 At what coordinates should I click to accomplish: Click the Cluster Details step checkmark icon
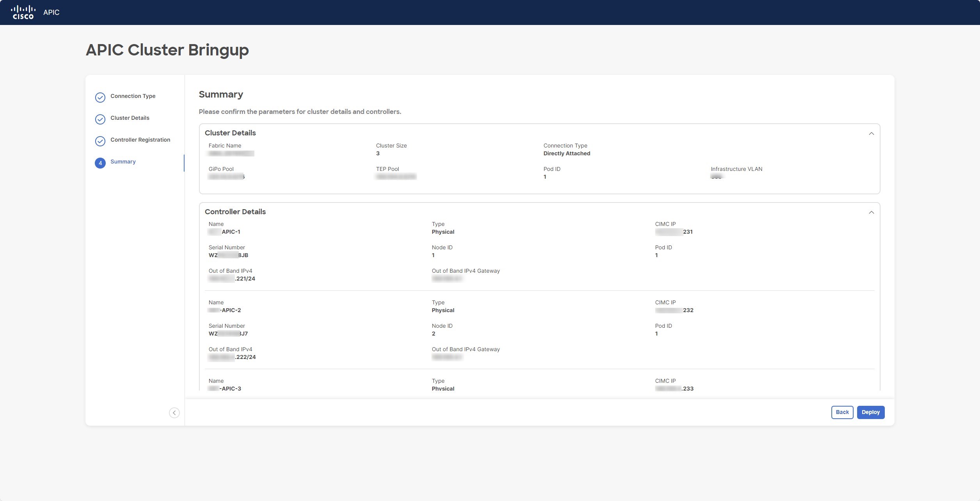(x=100, y=119)
